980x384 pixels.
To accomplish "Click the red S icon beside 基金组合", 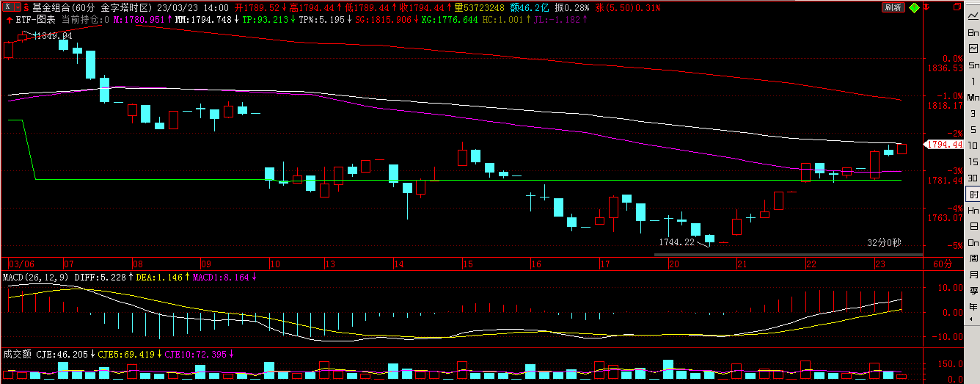I will click(28, 7).
